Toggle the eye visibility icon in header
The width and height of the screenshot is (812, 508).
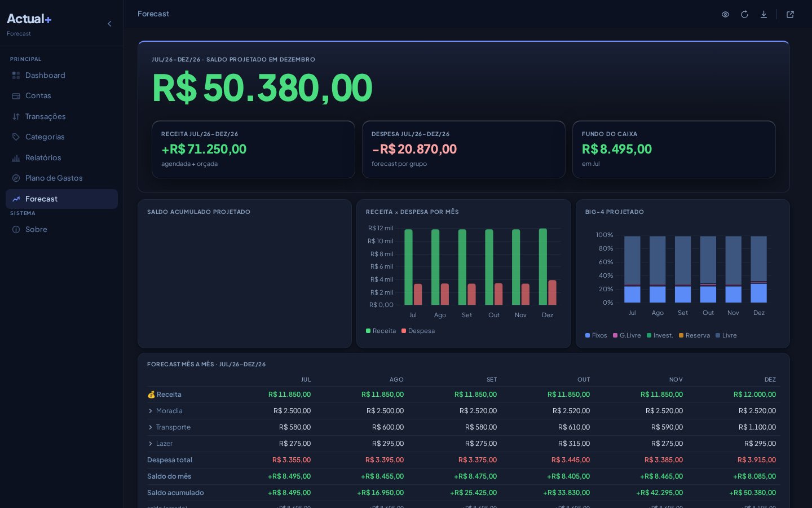[x=725, y=14]
